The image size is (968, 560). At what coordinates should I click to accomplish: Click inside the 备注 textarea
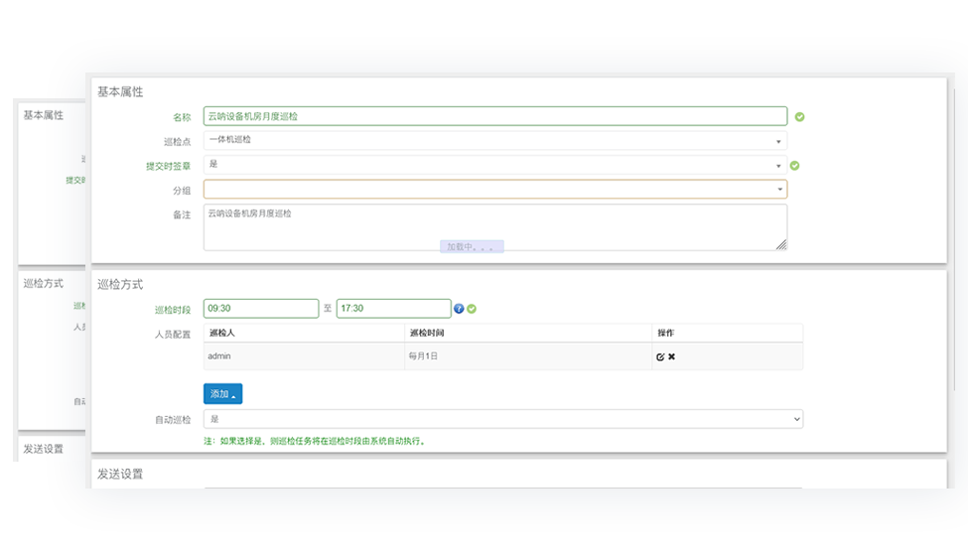(494, 228)
